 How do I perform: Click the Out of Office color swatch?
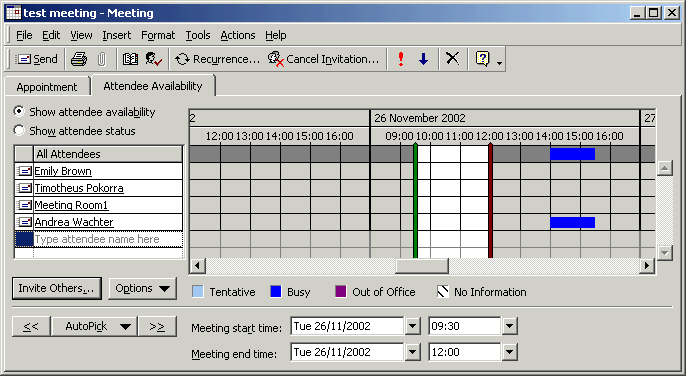(x=340, y=292)
